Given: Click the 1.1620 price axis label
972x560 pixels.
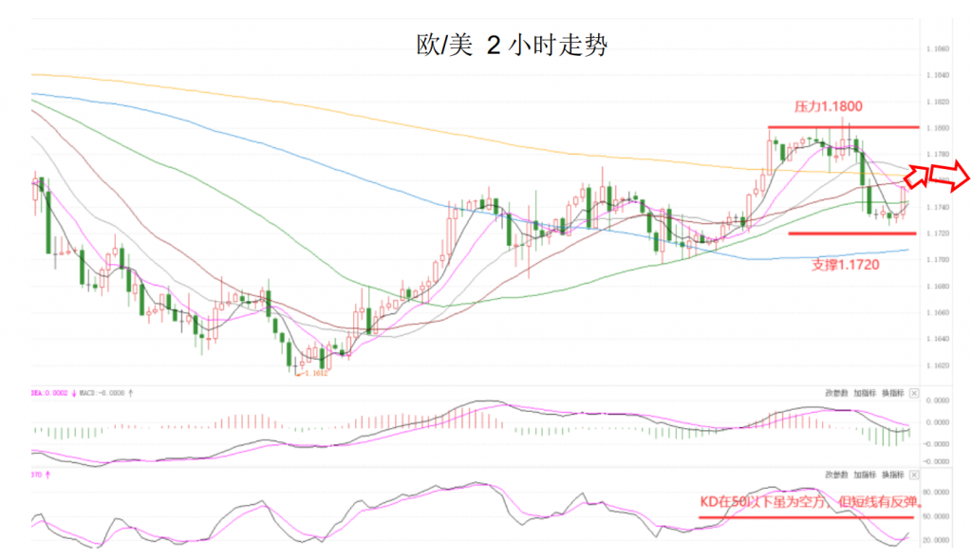Looking at the screenshot, I should coord(938,365).
